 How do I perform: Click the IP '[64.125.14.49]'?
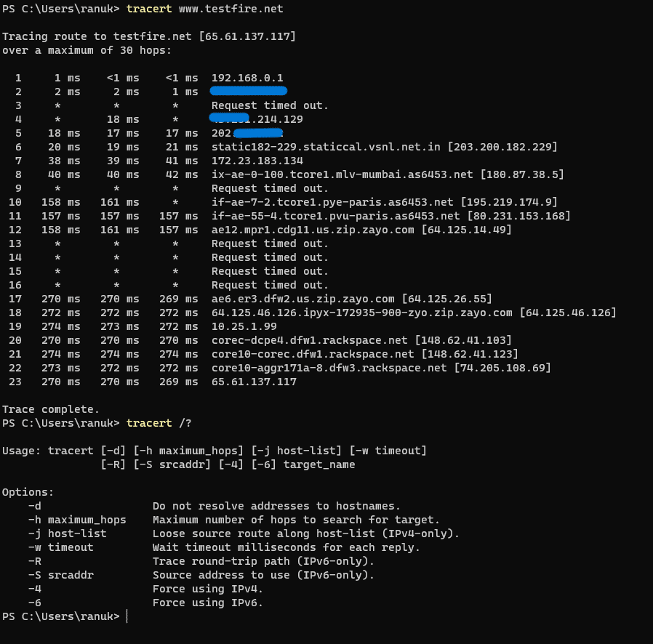pos(466,230)
